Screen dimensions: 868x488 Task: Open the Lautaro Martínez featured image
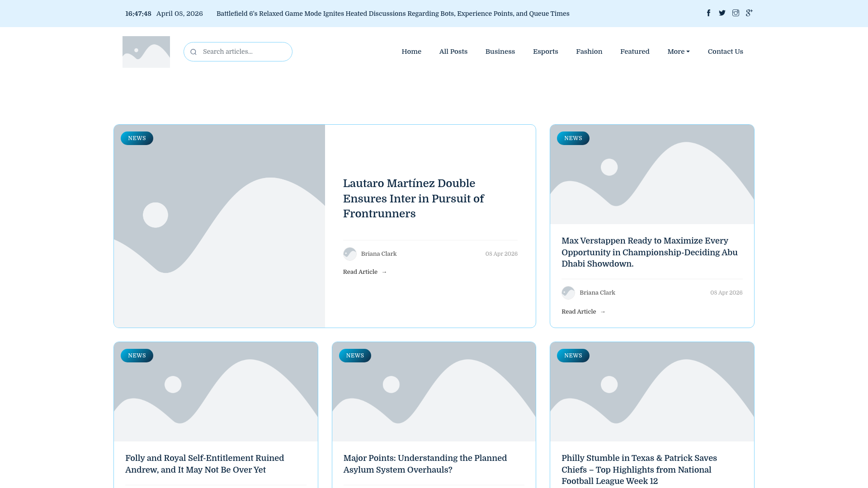pyautogui.click(x=219, y=226)
